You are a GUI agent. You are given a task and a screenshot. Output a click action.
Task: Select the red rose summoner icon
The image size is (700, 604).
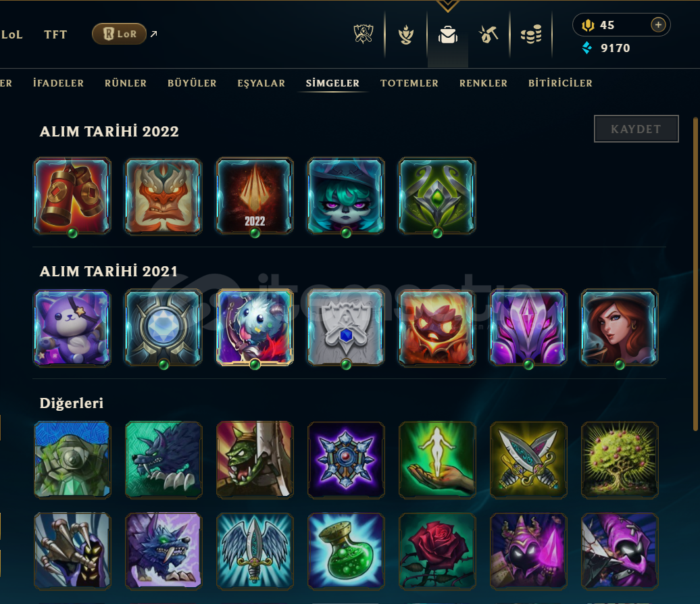(437, 551)
